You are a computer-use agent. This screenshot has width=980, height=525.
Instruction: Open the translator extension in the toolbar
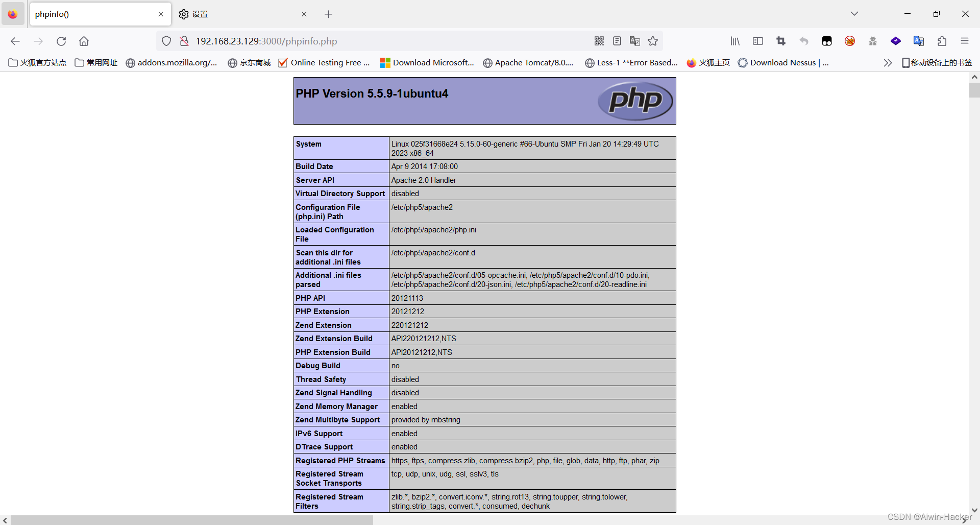[919, 41]
